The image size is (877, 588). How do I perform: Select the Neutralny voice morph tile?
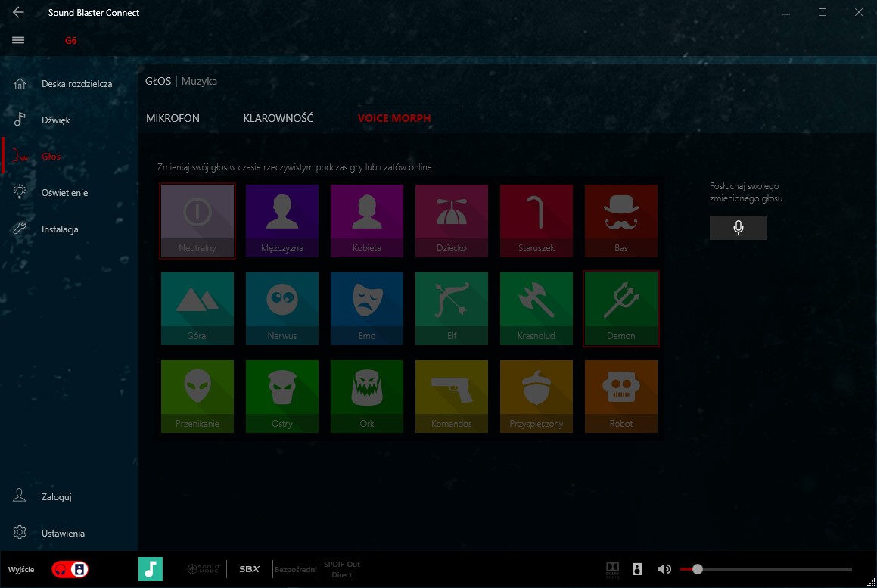point(197,221)
